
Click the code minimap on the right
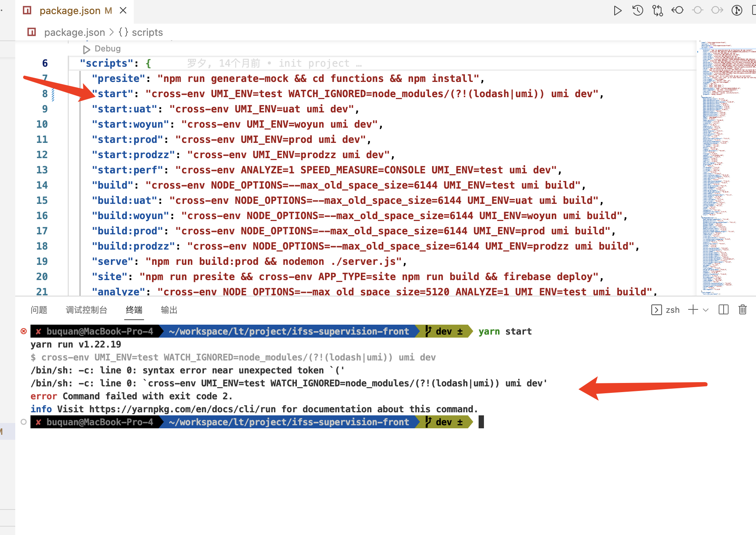coord(726,168)
